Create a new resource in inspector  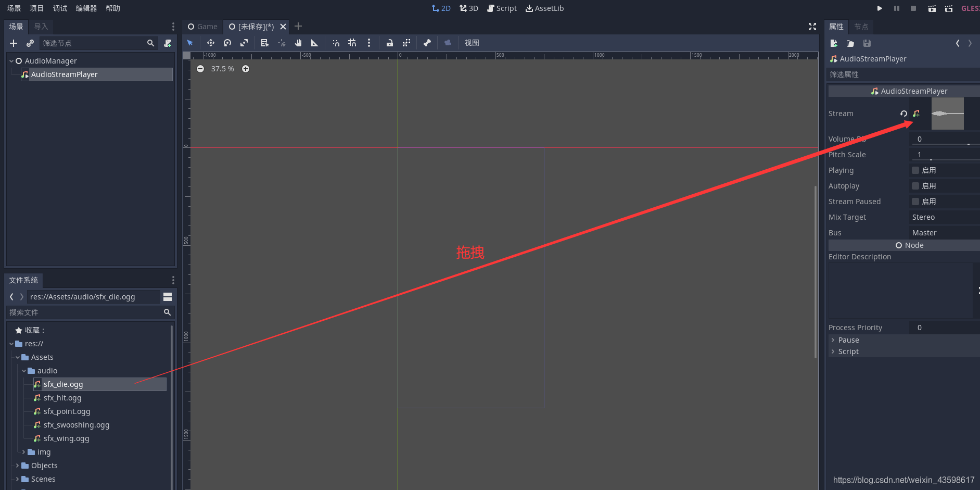834,43
